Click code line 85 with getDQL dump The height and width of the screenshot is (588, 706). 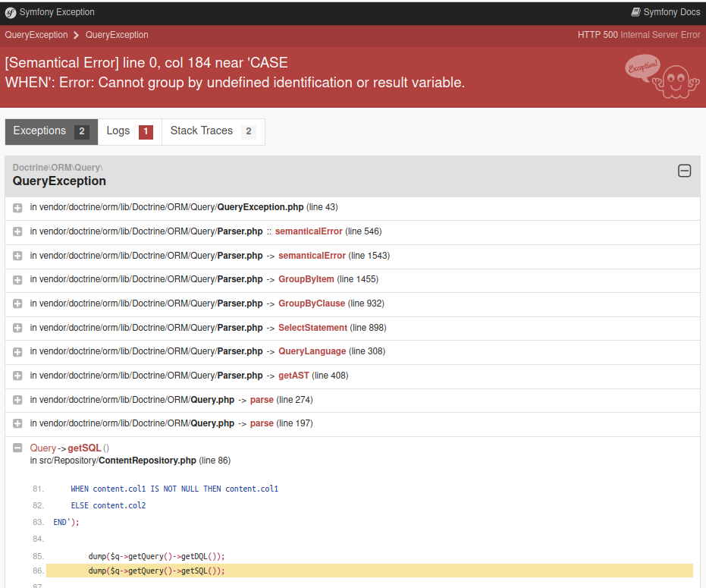coord(156,556)
